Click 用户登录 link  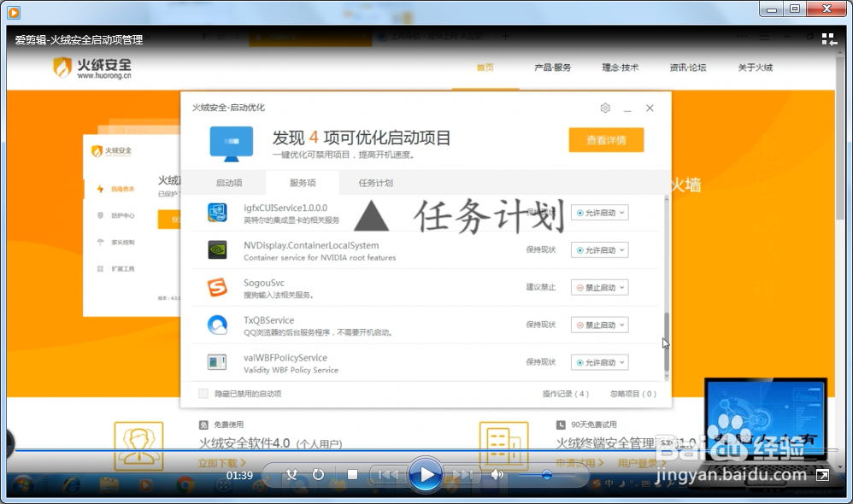642,463
